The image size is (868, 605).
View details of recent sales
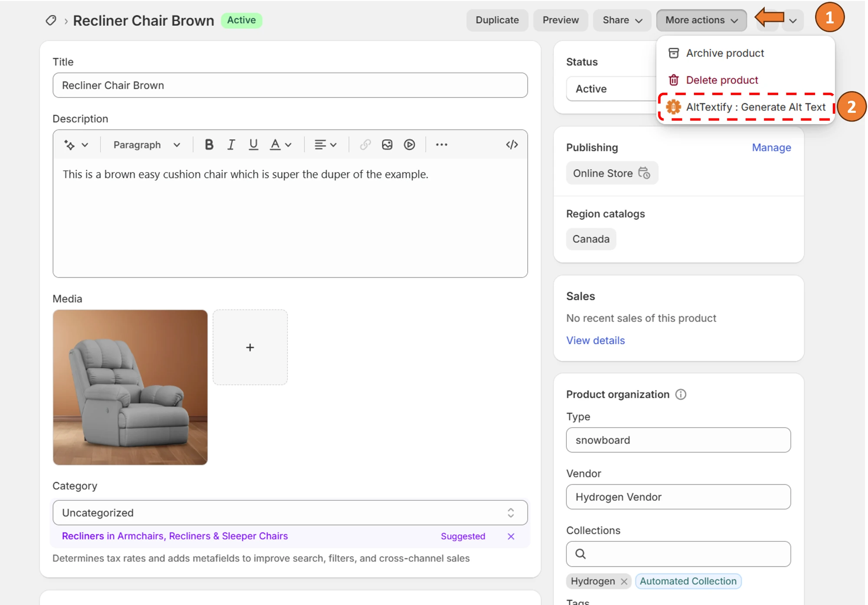(595, 340)
